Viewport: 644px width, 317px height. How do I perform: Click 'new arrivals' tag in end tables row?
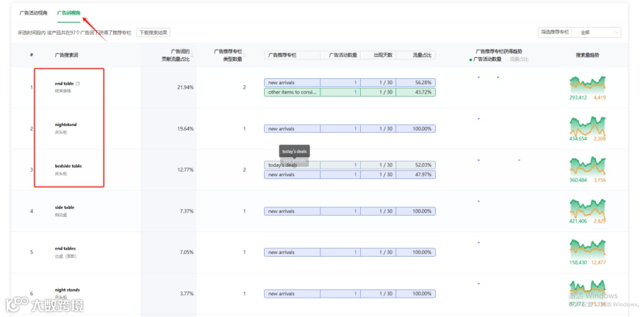292,252
